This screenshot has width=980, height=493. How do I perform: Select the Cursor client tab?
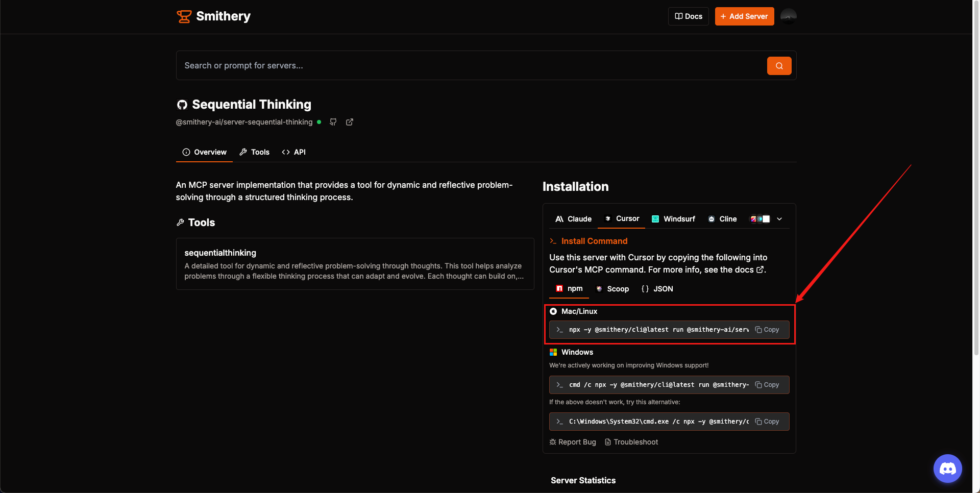(622, 219)
